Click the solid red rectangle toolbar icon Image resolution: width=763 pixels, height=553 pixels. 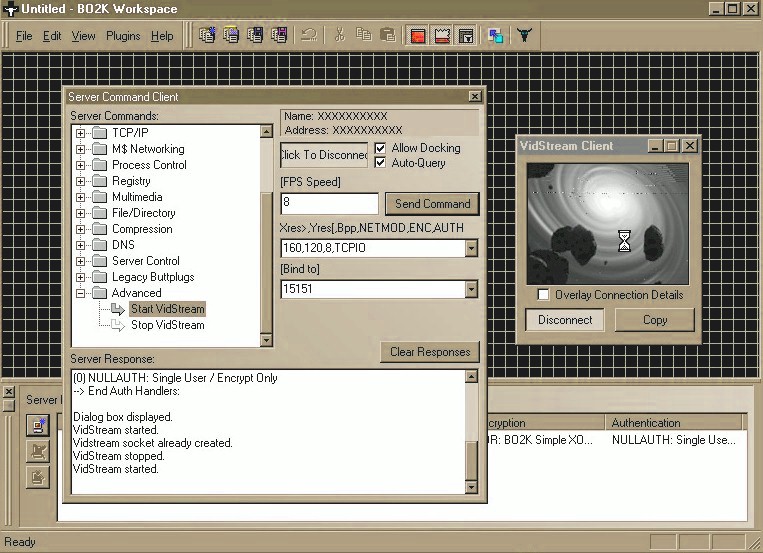click(x=417, y=35)
